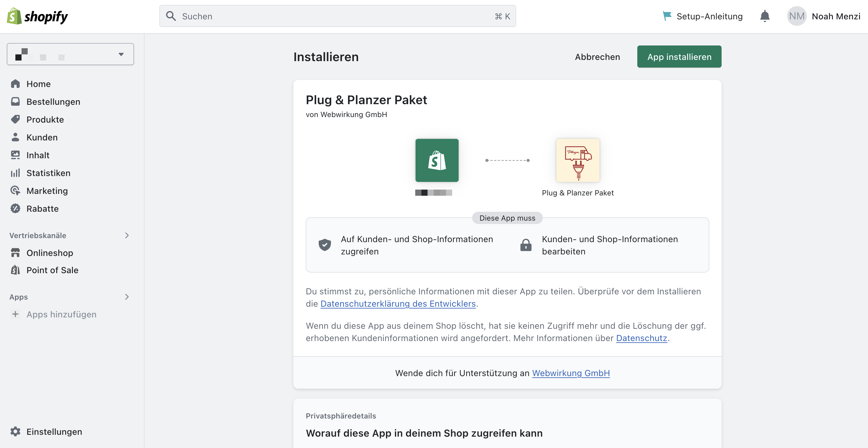
Task: Click into the Suchen search field
Action: 337,16
